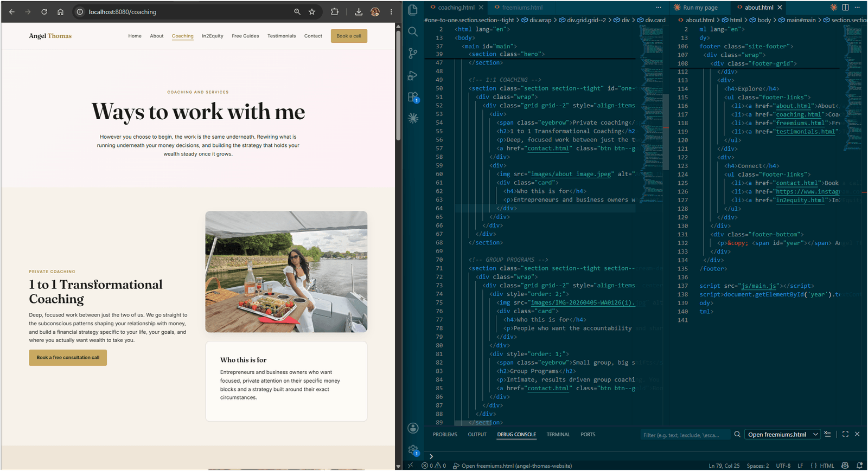
Task: Click the boat photo on the webpage
Action: click(x=286, y=272)
